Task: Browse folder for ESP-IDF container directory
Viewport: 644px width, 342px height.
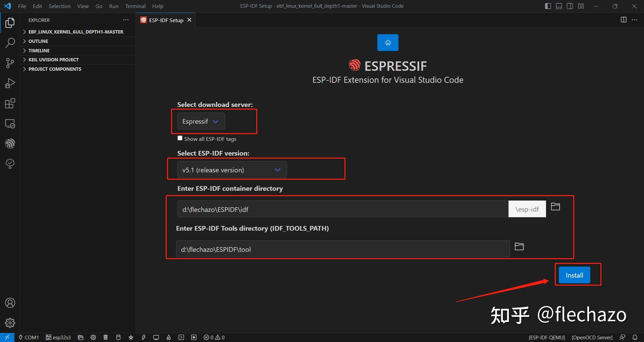Action: (555, 207)
